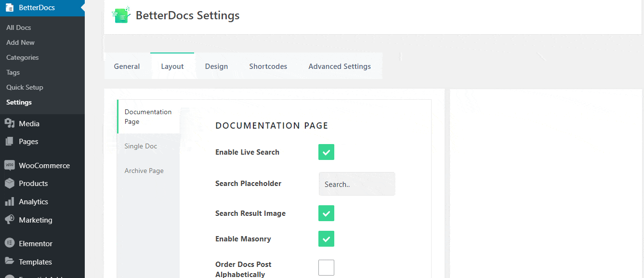Viewport: 644px width, 278px height.
Task: Open the Tags submenu link
Action: (x=13, y=72)
